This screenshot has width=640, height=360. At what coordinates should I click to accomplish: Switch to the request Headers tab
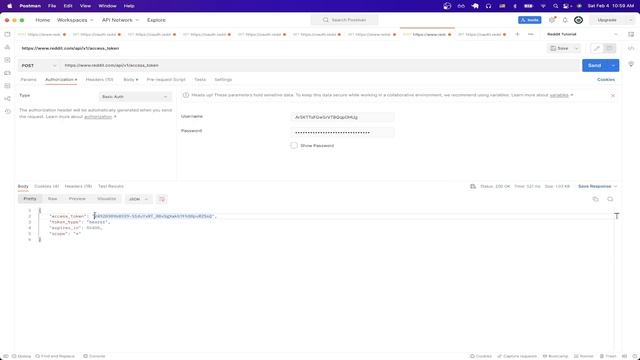click(x=100, y=80)
